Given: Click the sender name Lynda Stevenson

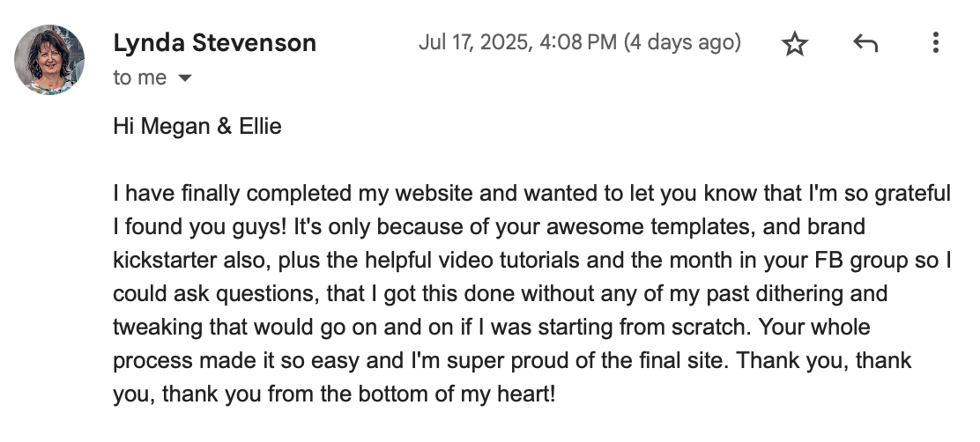Looking at the screenshot, I should coord(214,43).
